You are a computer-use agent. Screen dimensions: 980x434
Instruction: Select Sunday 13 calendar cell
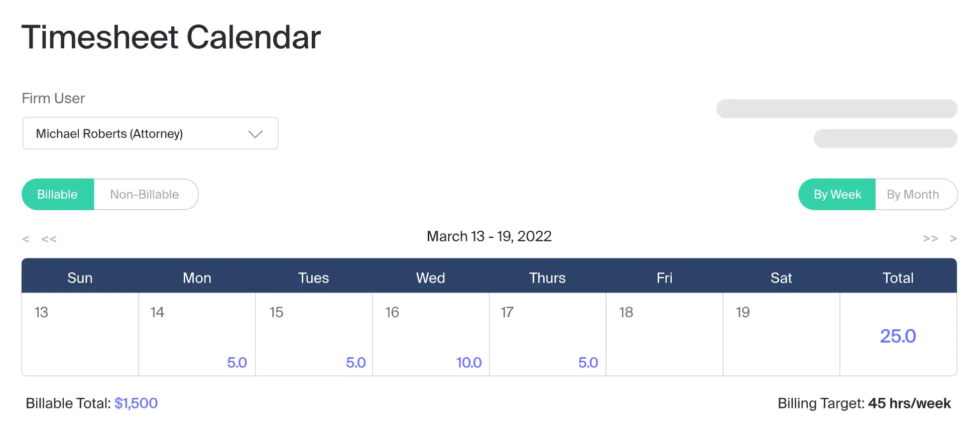pyautogui.click(x=80, y=334)
